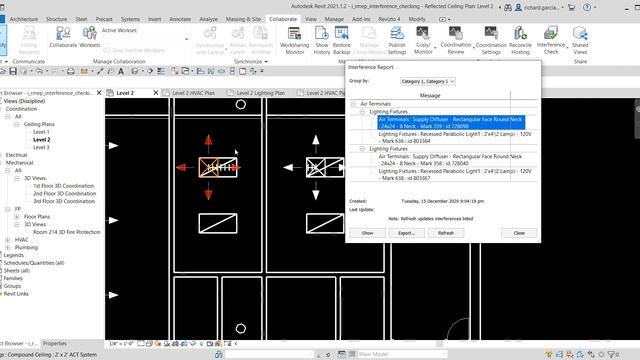This screenshot has height=360, width=640.
Task: Start the Copy/Monitor tool
Action: click(423, 40)
